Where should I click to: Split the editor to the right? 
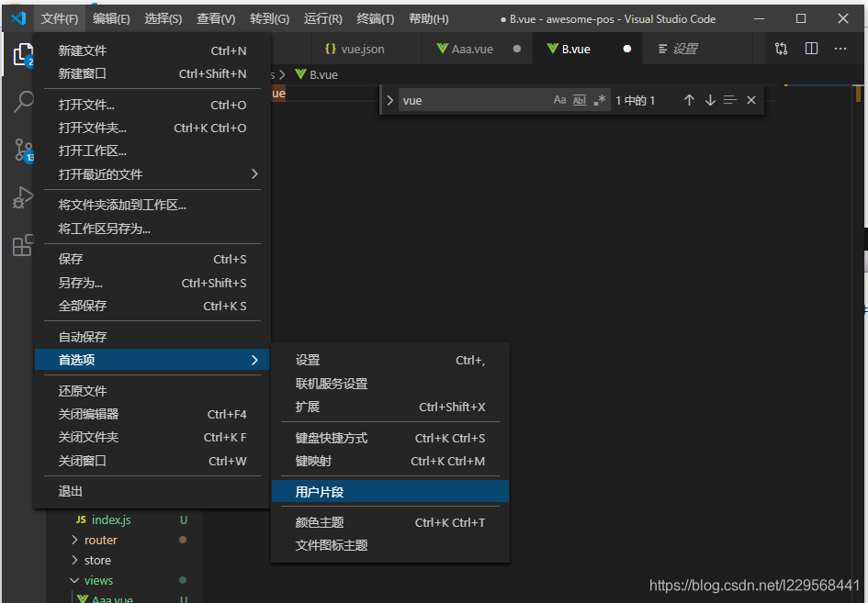[x=811, y=49]
